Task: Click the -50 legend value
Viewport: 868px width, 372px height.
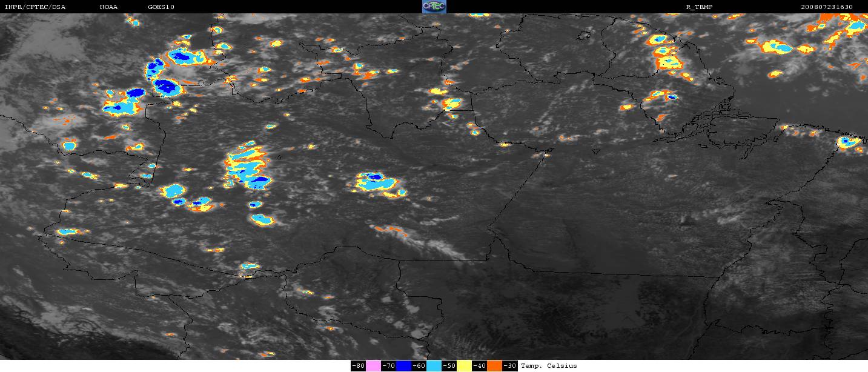Action: 449,366
